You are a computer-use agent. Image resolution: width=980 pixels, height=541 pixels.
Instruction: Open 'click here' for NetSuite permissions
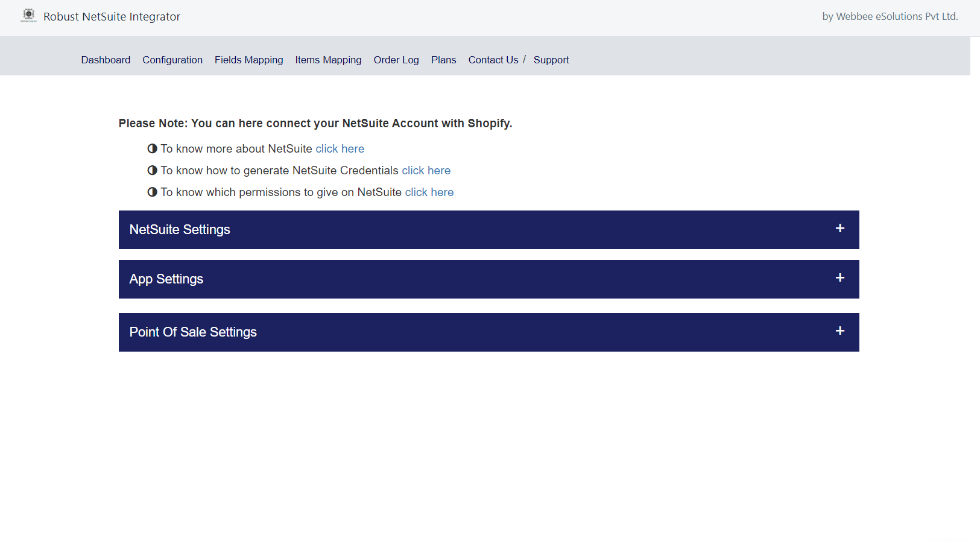(x=429, y=192)
